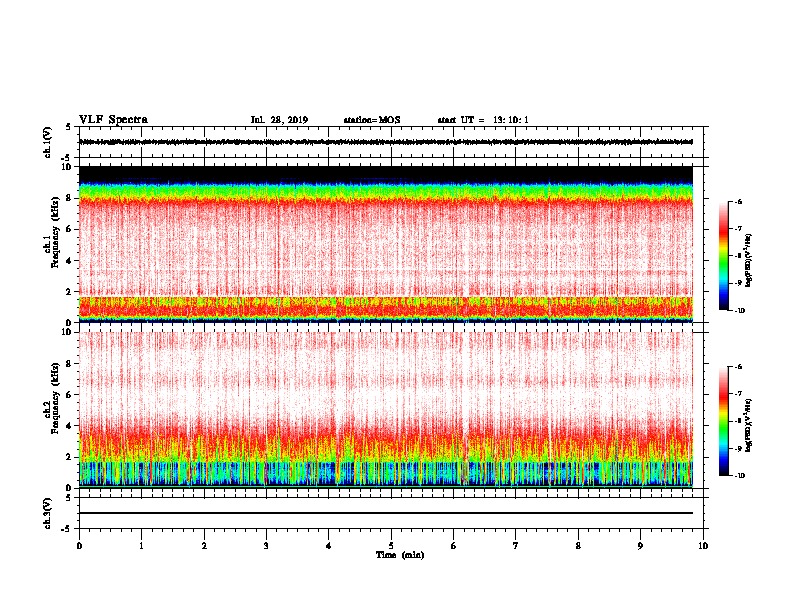Image resolution: width=792 pixels, height=612 pixels.
Task: Click the black band atop the ch.1 spectrogram
Action: pos(386,174)
